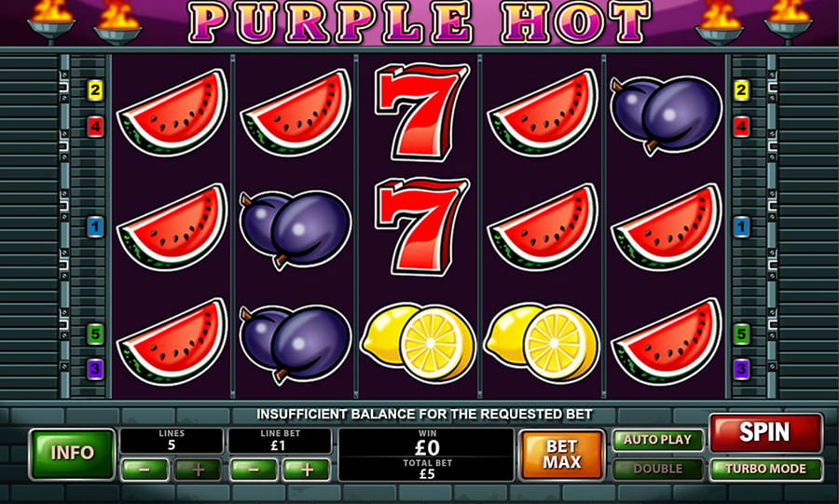This screenshot has height=504, width=839.
Task: Select the orange BET MAX button
Action: pos(561,455)
